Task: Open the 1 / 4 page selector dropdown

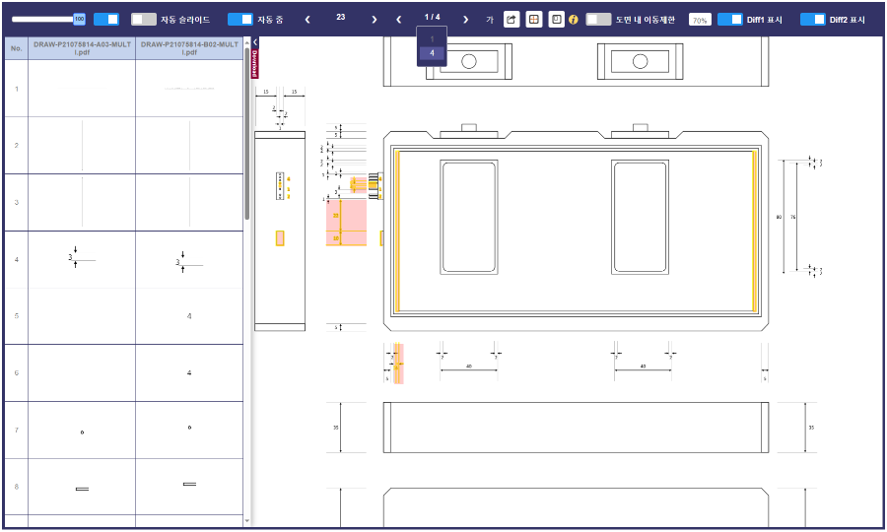Action: click(x=432, y=17)
